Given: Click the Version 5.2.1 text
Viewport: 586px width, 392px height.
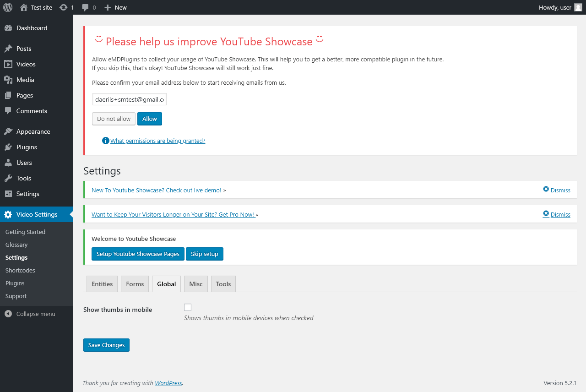Looking at the screenshot, I should (x=560, y=383).
